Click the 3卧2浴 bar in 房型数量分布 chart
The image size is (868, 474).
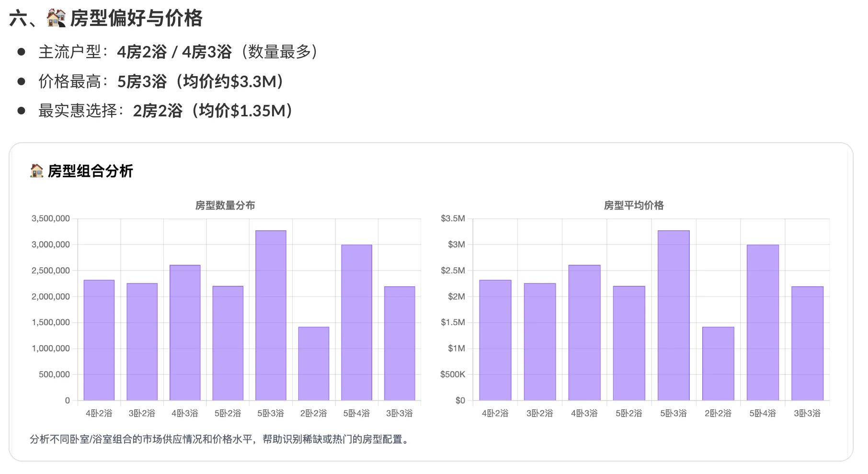[142, 342]
